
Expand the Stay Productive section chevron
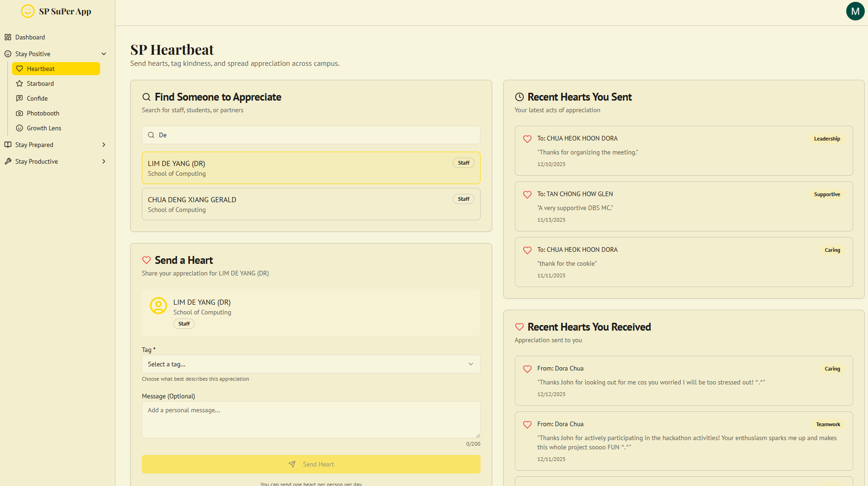104,161
